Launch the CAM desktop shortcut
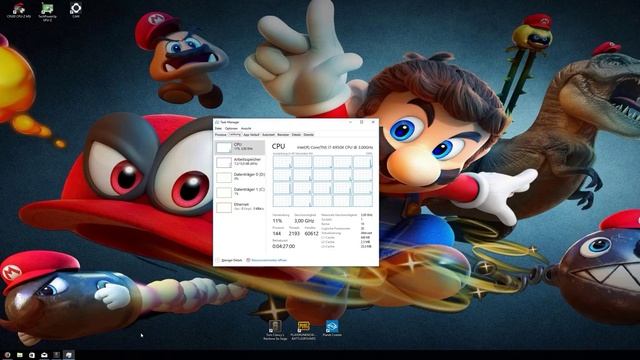640x360 pixels. coord(76,10)
